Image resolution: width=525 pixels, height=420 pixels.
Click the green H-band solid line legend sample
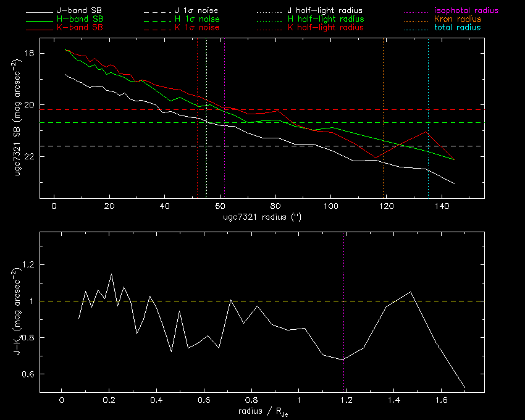tap(39, 22)
